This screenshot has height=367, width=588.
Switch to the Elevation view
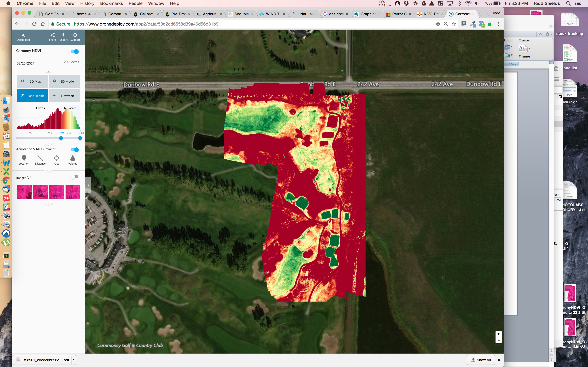coord(64,96)
